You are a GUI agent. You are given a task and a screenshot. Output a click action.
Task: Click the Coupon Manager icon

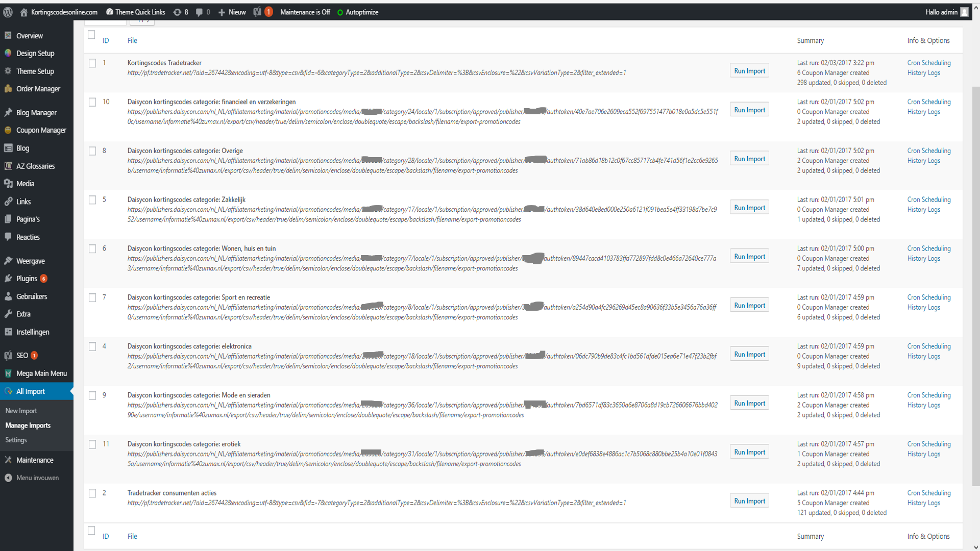tap(8, 130)
